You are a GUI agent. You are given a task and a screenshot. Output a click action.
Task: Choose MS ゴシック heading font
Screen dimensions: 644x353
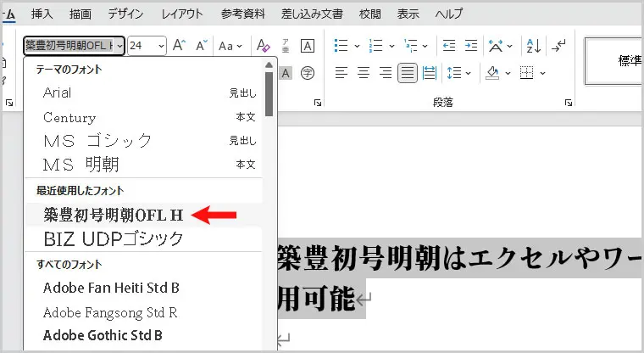click(x=144, y=141)
